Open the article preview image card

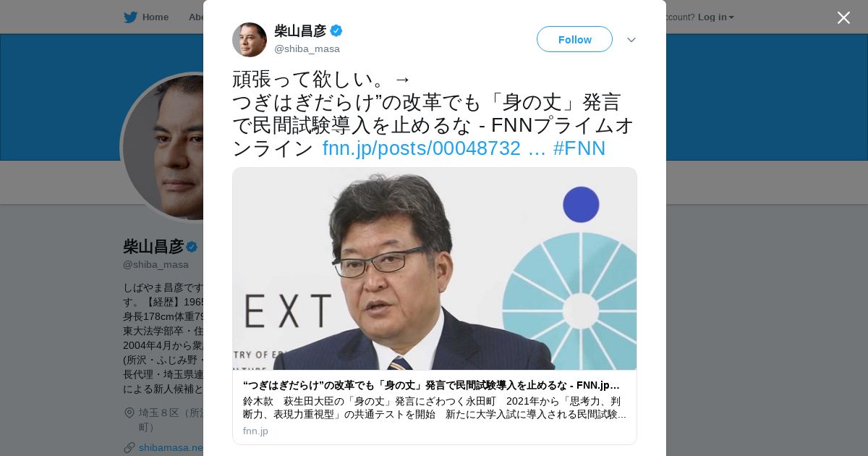tap(435, 269)
